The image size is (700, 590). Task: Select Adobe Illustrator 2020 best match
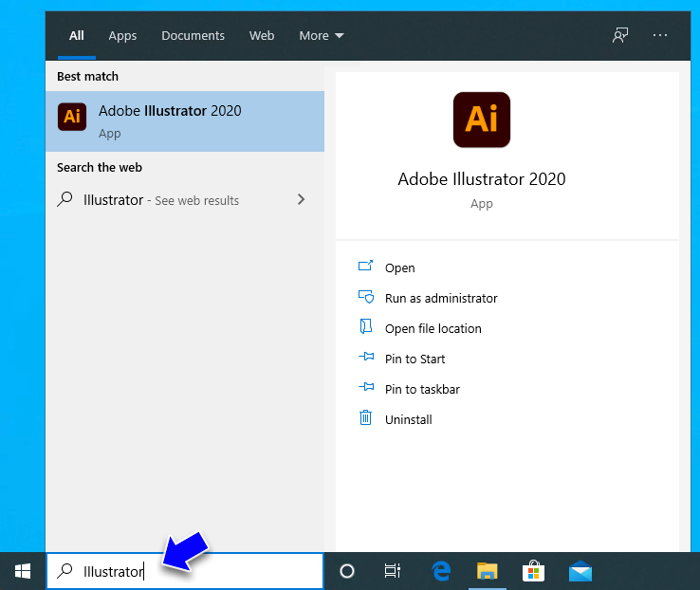pos(185,121)
